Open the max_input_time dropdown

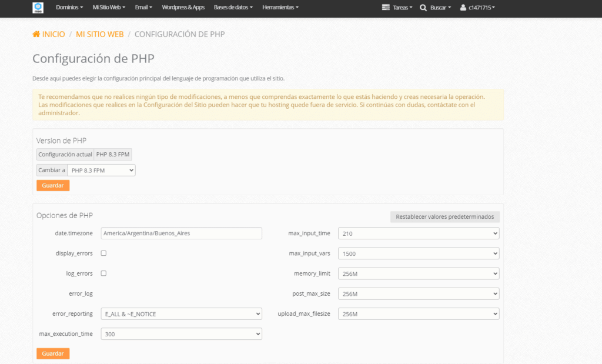point(418,233)
